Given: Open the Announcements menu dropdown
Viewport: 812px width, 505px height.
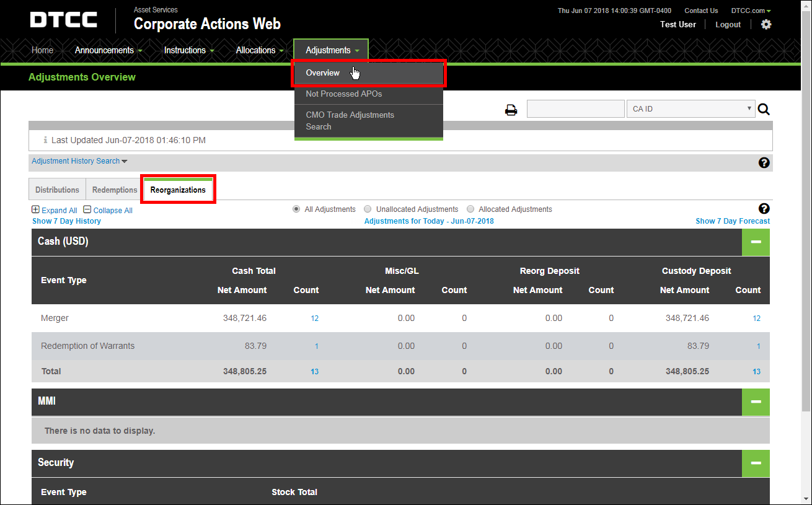Looking at the screenshot, I should (108, 50).
